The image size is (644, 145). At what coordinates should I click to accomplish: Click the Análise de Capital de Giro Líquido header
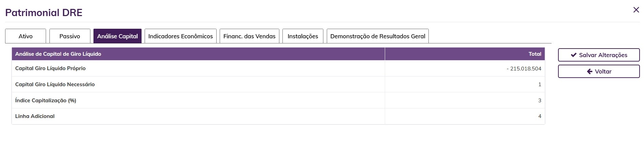(x=58, y=54)
